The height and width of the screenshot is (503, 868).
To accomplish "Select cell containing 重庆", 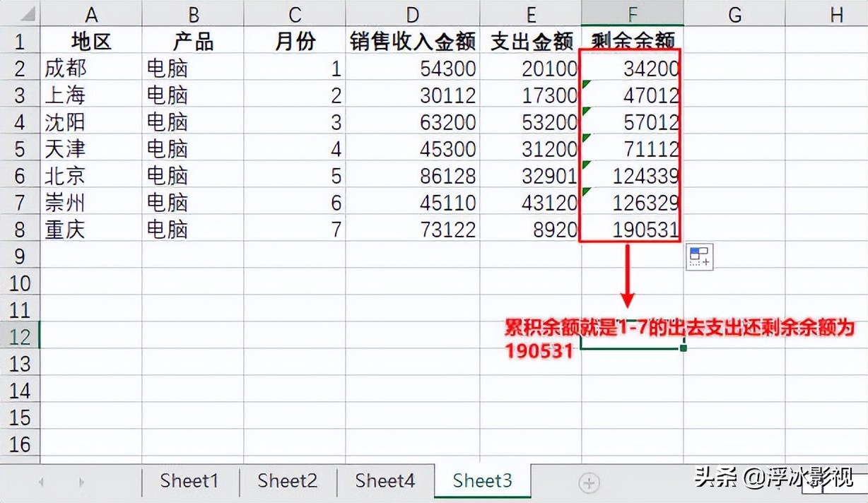I will pos(91,230).
